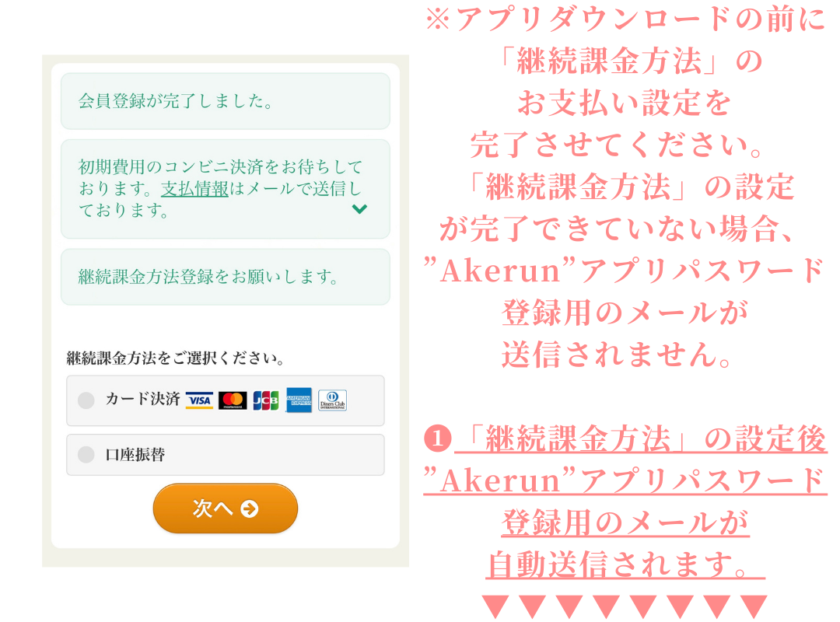Image resolution: width=840 pixels, height=622 pixels.
Task: Click the underlined 自動送信されます text
Action: pos(625,564)
